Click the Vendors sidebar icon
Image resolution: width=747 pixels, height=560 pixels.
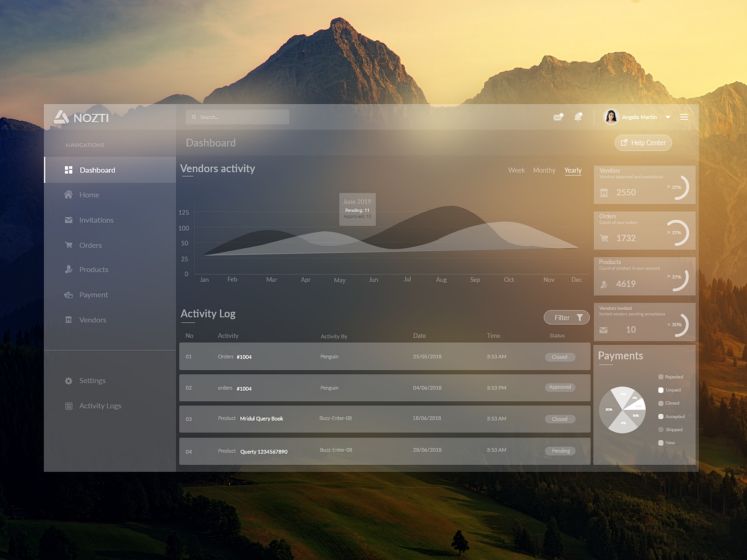click(x=68, y=319)
